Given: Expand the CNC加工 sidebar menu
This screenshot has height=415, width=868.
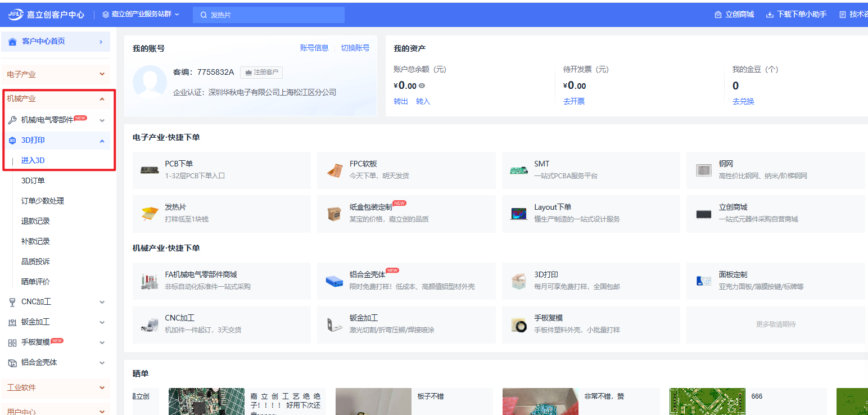Looking at the screenshot, I should pyautogui.click(x=102, y=302).
